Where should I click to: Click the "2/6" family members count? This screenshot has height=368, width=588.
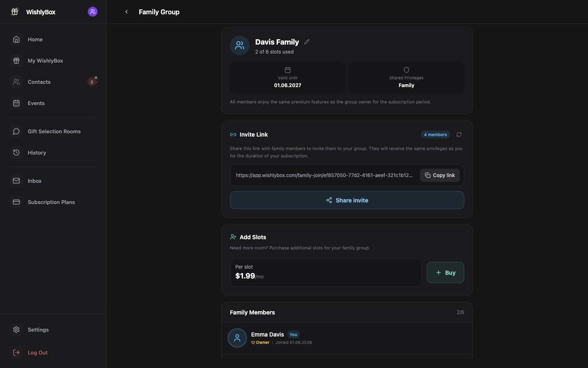tap(460, 312)
